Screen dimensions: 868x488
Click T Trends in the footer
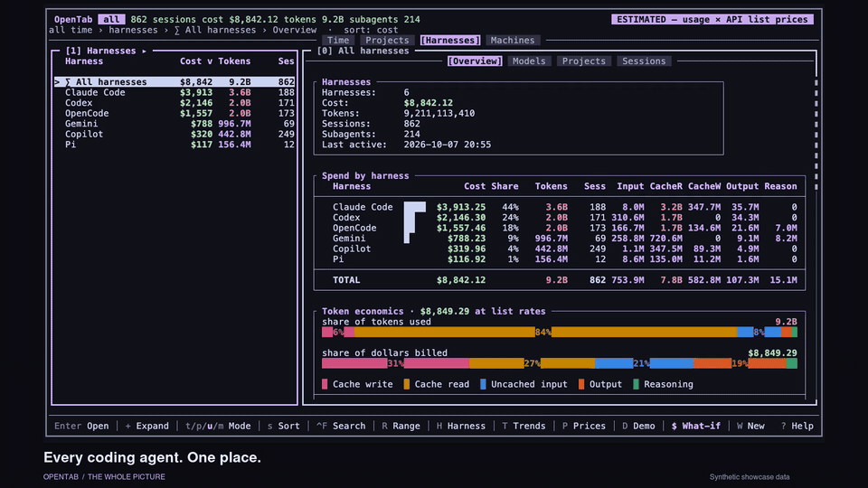[524, 426]
